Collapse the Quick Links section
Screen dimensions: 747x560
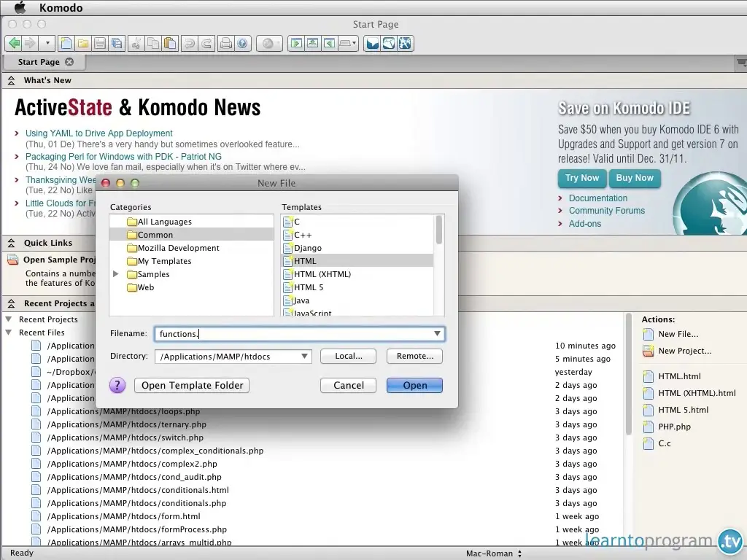pos(12,244)
